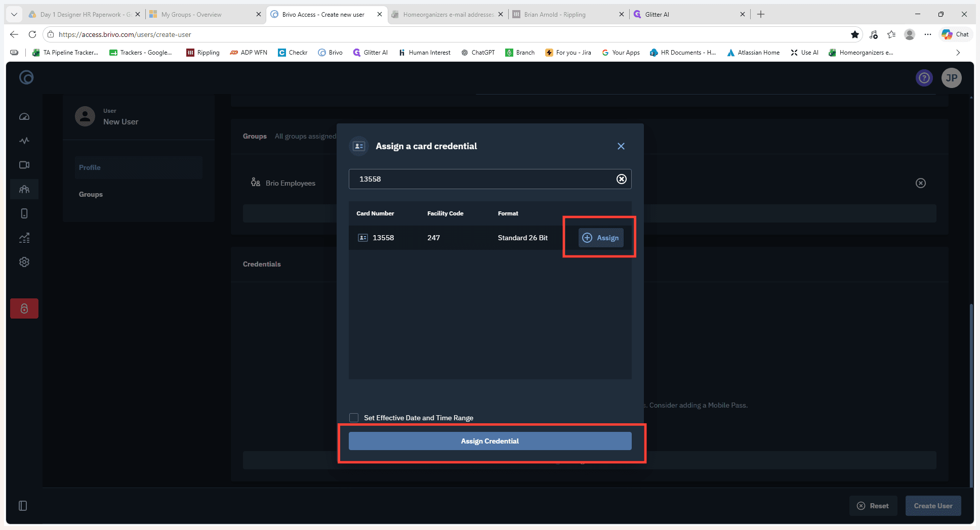The width and height of the screenshot is (980, 530).
Task: Open the Copilot Chat button
Action: (x=955, y=34)
